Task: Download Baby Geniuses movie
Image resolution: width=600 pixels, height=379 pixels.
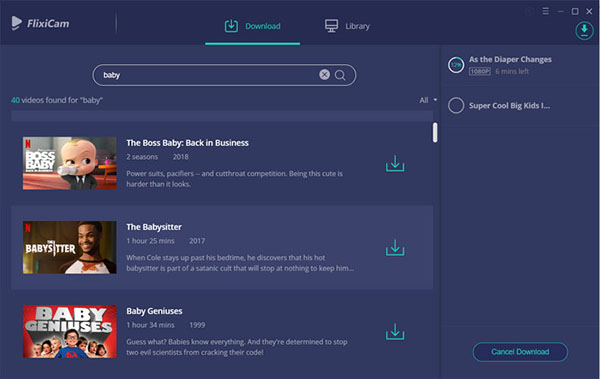Action: click(x=395, y=332)
